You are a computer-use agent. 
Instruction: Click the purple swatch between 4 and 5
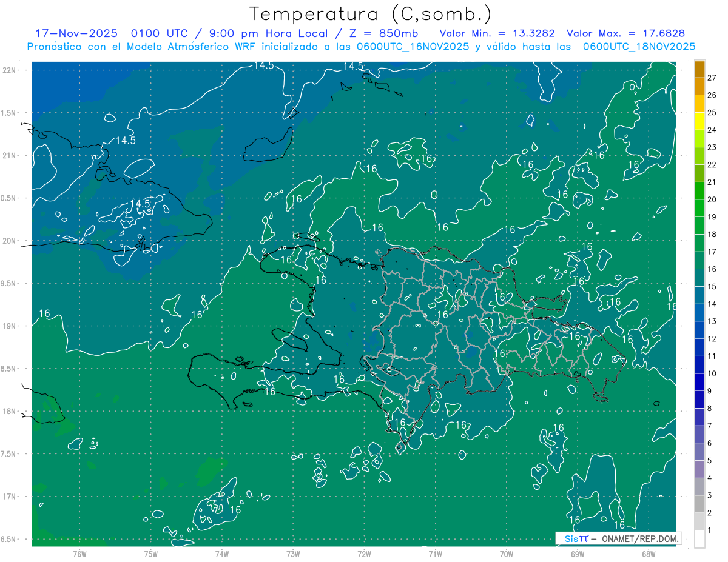point(699,469)
